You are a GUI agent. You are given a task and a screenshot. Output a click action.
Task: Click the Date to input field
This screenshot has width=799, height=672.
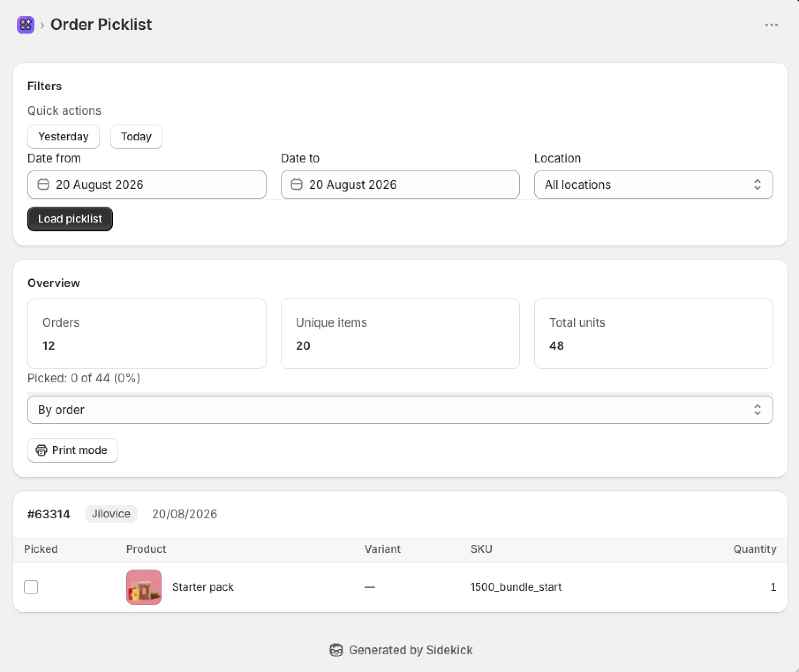[x=400, y=185]
